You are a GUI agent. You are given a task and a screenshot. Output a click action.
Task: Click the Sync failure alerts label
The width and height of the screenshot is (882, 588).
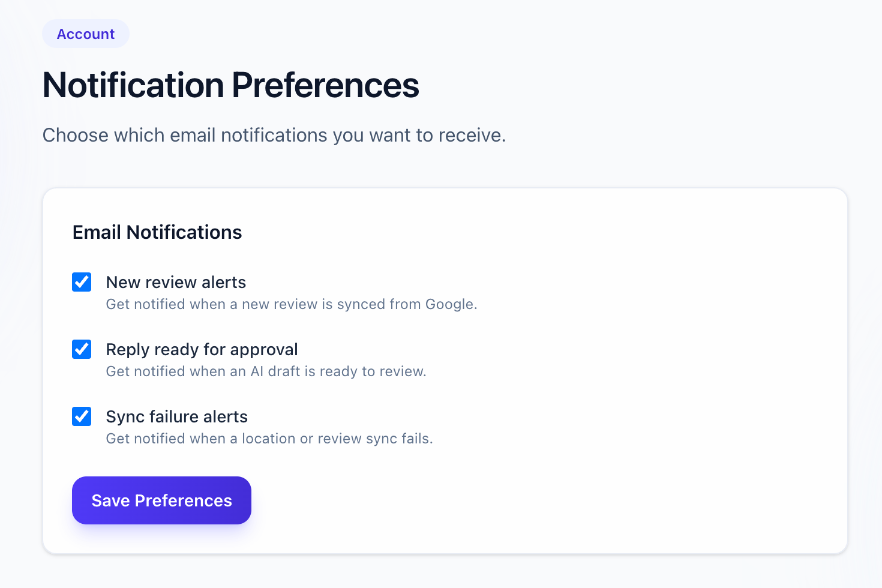coord(176,416)
